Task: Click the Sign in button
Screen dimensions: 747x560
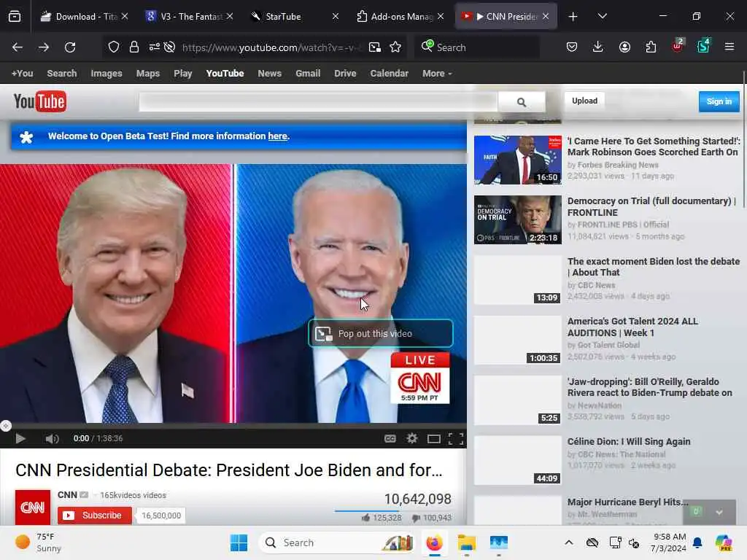Action: point(719,101)
